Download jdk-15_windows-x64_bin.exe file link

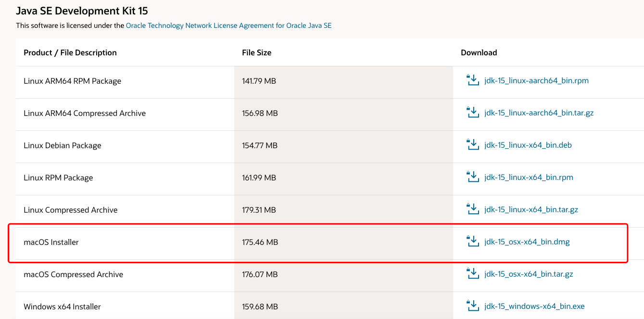(x=535, y=306)
